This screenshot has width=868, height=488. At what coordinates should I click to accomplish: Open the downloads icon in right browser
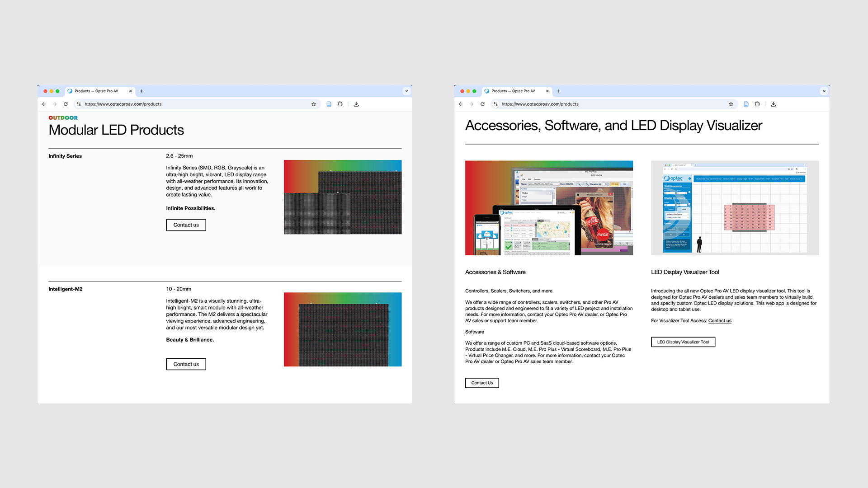(x=774, y=104)
